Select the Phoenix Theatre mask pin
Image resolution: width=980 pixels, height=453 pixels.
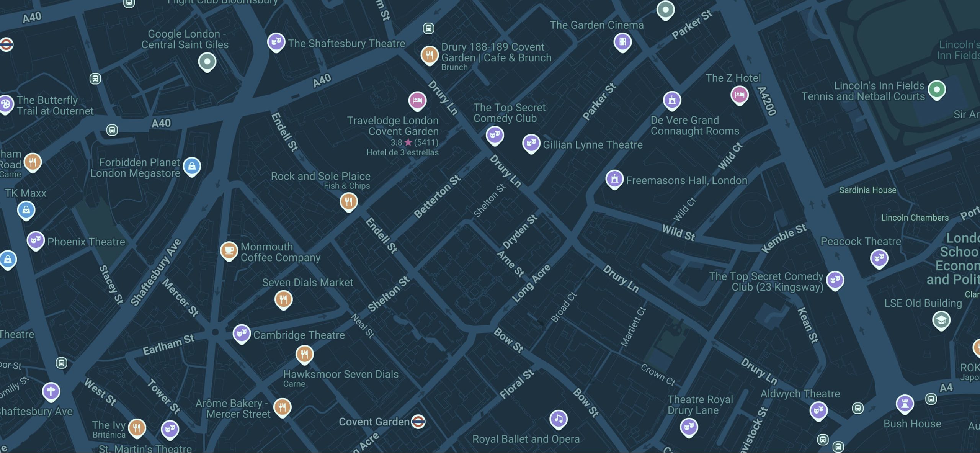tap(36, 240)
